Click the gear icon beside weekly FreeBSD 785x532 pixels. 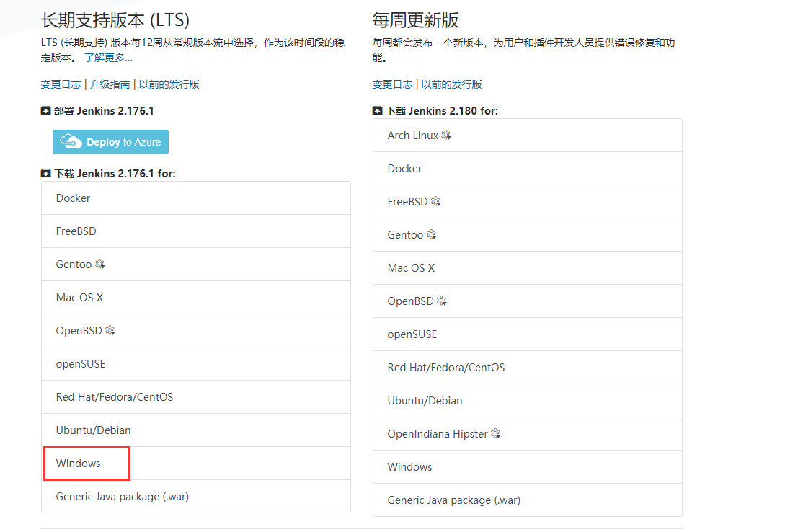pos(435,201)
